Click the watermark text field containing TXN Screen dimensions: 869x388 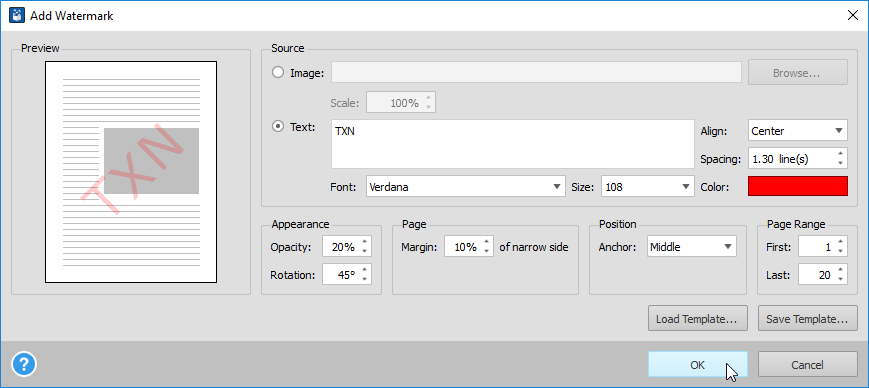513,144
